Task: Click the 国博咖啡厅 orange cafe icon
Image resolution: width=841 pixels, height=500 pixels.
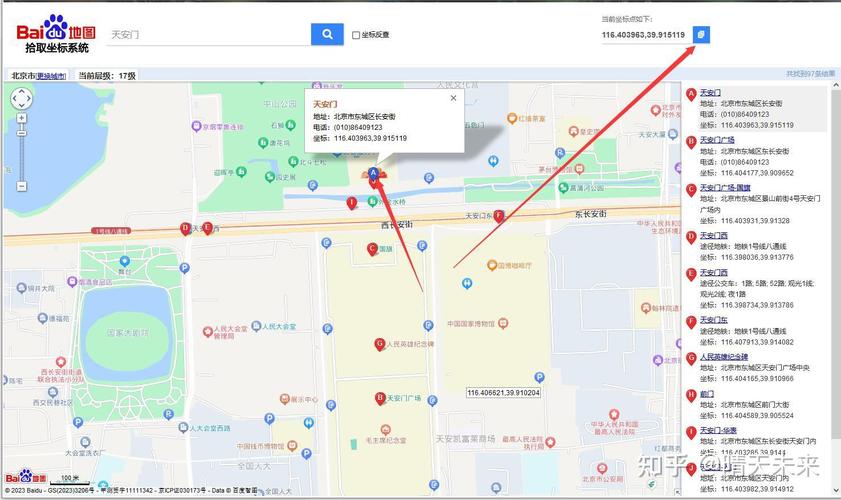Action: [492, 265]
